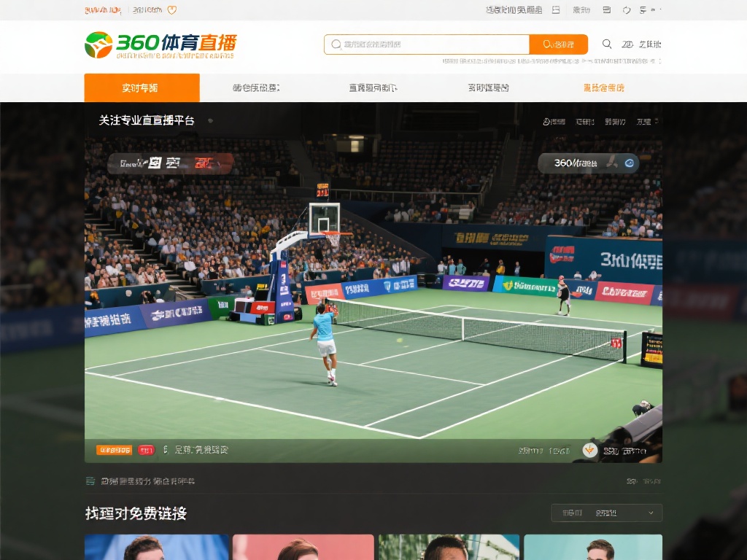The image size is (747, 560).
Task: Select the orange active first navigation tab
Action: coord(142,87)
